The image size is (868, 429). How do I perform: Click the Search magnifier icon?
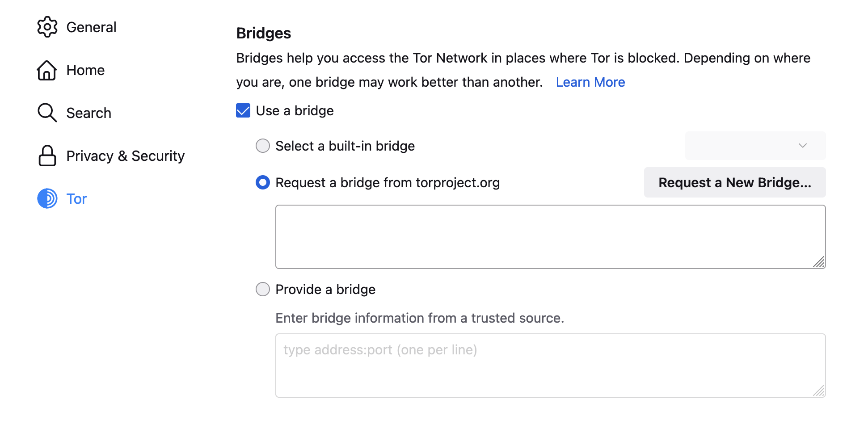tap(47, 113)
